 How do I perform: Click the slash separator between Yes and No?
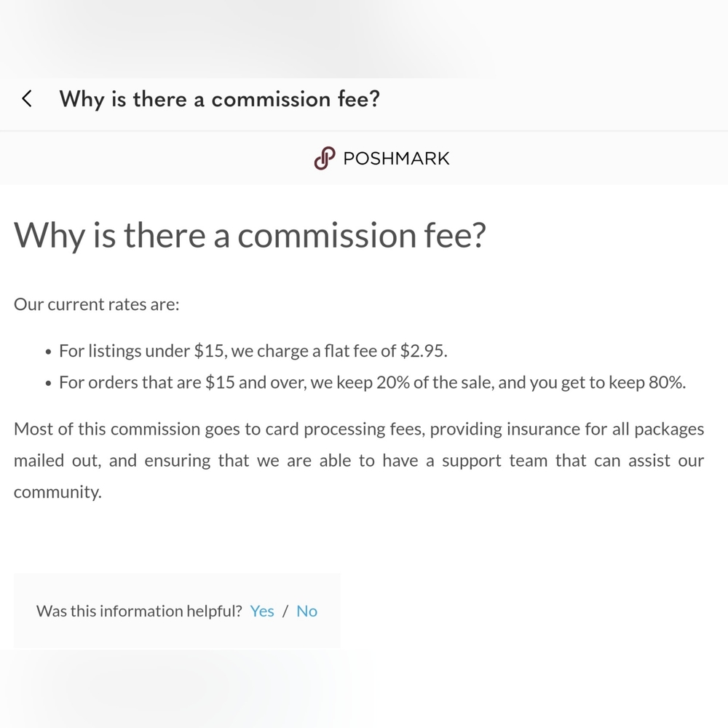point(285,611)
